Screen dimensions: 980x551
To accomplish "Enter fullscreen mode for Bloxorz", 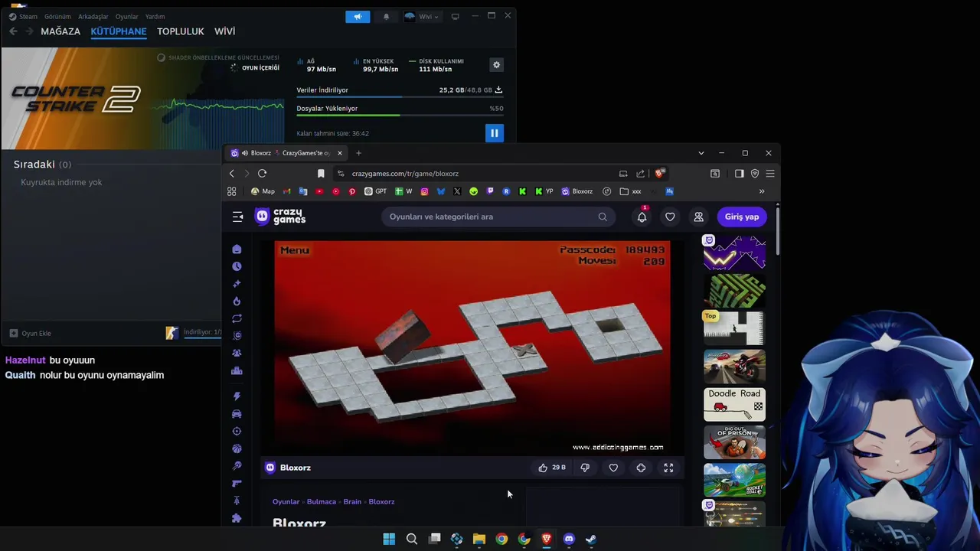I will (x=668, y=468).
